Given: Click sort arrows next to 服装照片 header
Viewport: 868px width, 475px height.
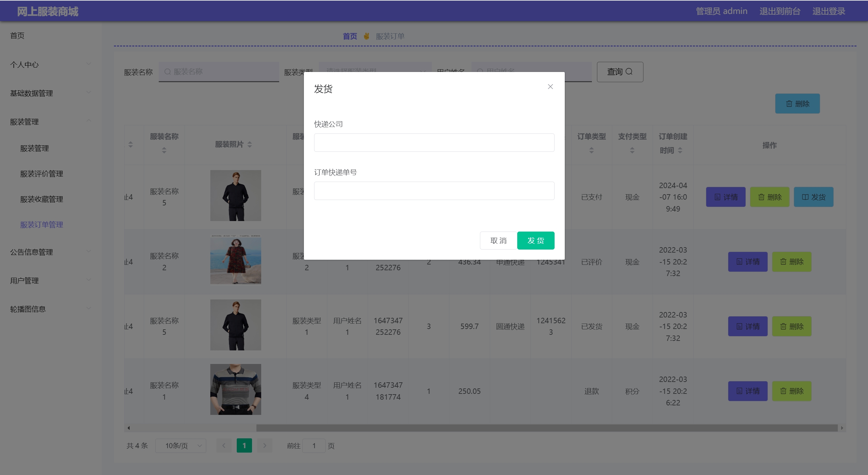Looking at the screenshot, I should click(x=250, y=145).
